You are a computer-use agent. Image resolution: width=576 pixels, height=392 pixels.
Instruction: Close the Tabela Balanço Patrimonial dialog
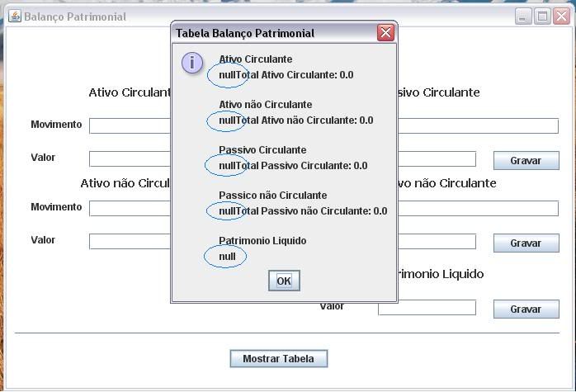pyautogui.click(x=385, y=33)
